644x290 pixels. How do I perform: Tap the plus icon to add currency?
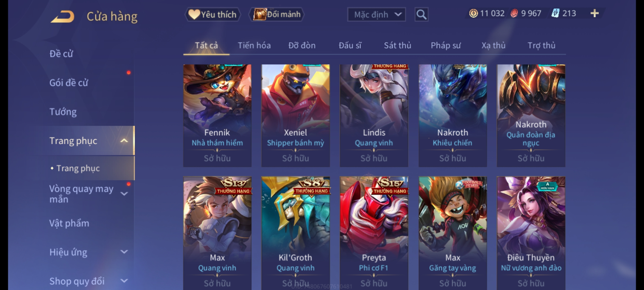(x=595, y=13)
